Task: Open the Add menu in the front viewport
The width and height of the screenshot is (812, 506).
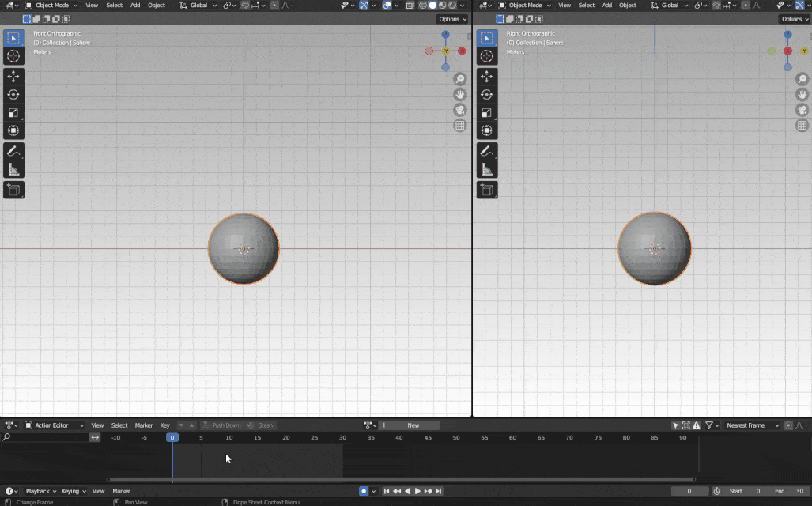Action: [135, 6]
